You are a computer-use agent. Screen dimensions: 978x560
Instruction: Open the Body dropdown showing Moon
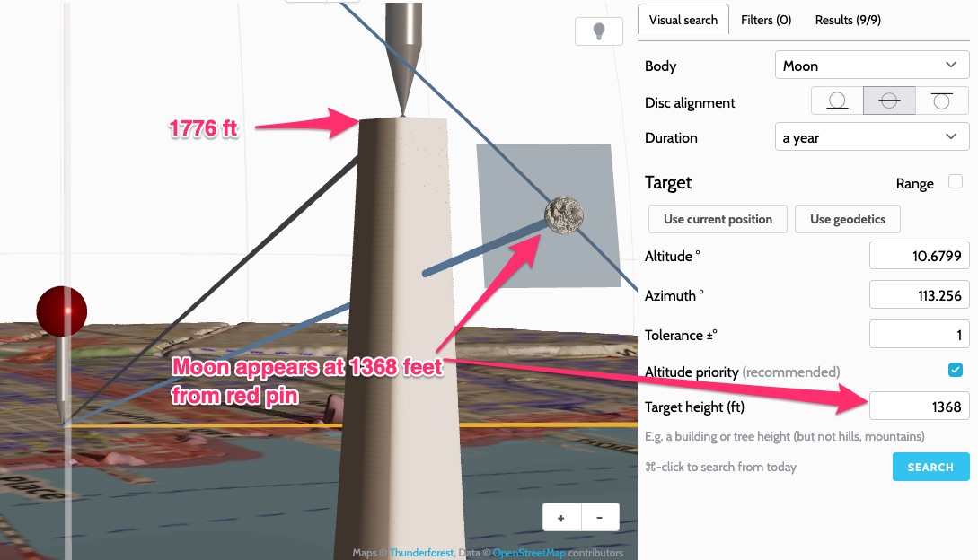[x=872, y=66]
